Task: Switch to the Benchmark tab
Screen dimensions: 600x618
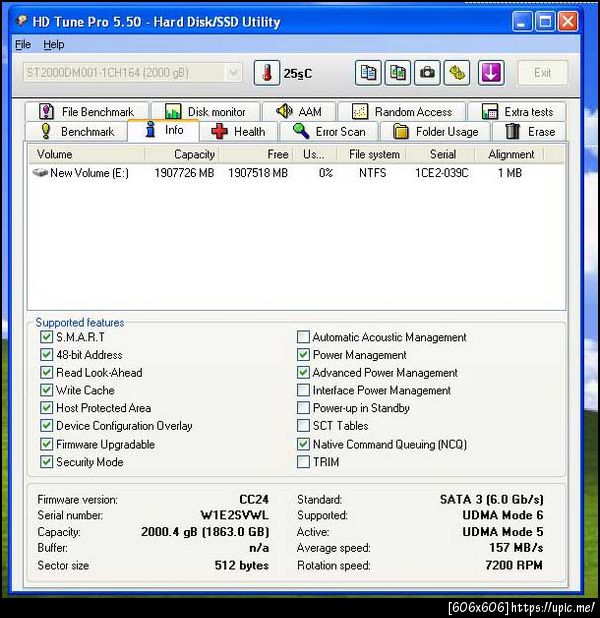Action: click(76, 131)
